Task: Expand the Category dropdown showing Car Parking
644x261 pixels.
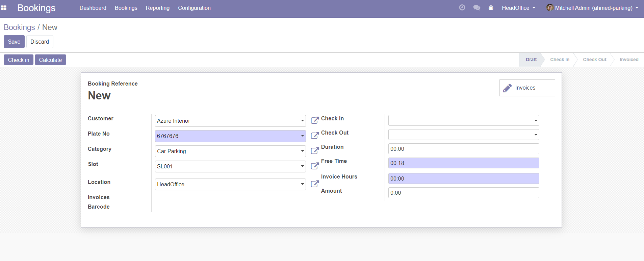Action: click(302, 151)
